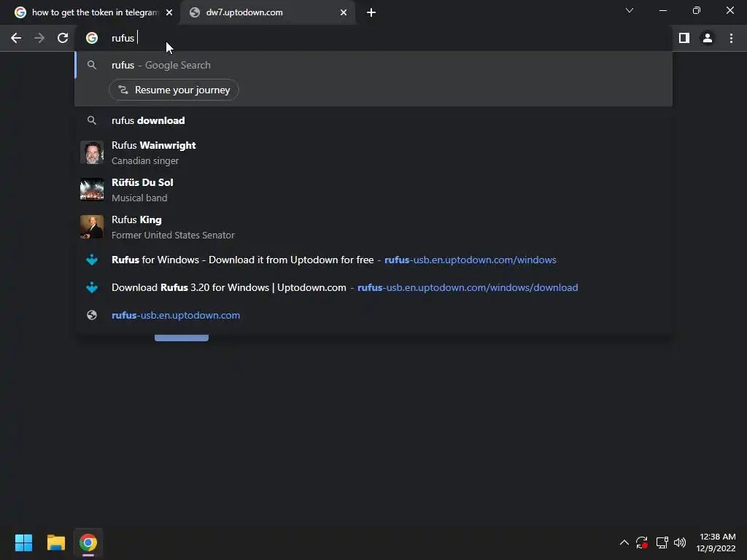Image resolution: width=747 pixels, height=560 pixels.
Task: Open the network tray icon
Action: point(662,542)
